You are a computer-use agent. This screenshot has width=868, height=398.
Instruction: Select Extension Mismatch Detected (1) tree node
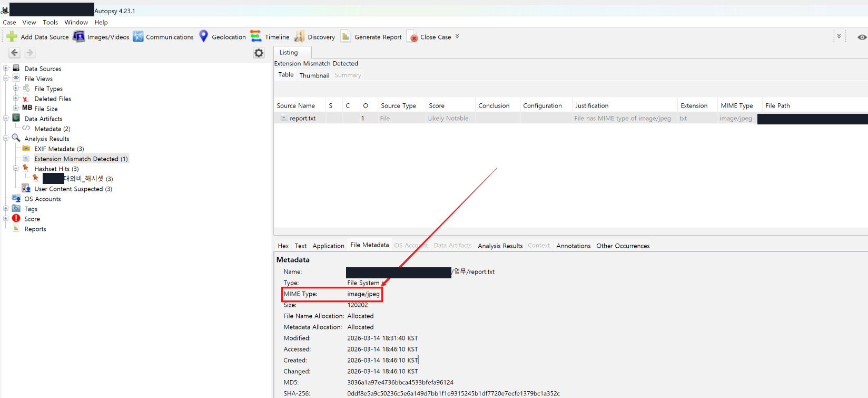tap(81, 159)
